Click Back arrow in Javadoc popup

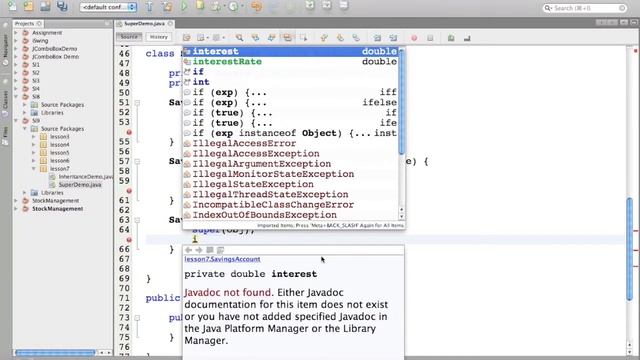pos(188,250)
